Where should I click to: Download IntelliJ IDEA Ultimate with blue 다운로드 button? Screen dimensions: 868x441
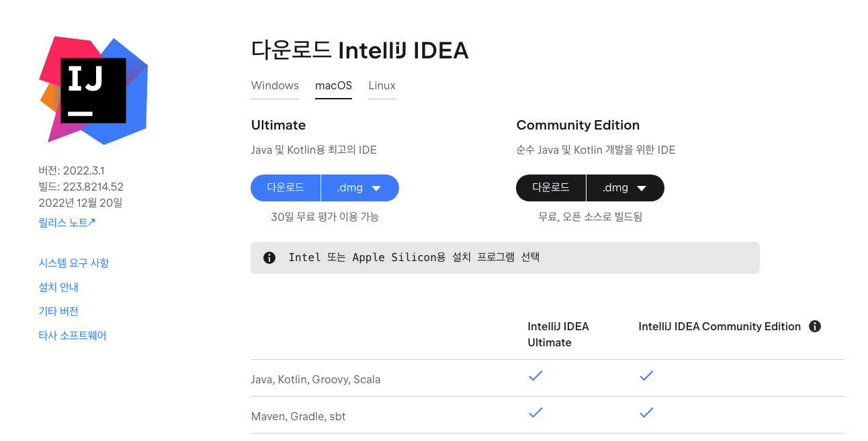(286, 188)
